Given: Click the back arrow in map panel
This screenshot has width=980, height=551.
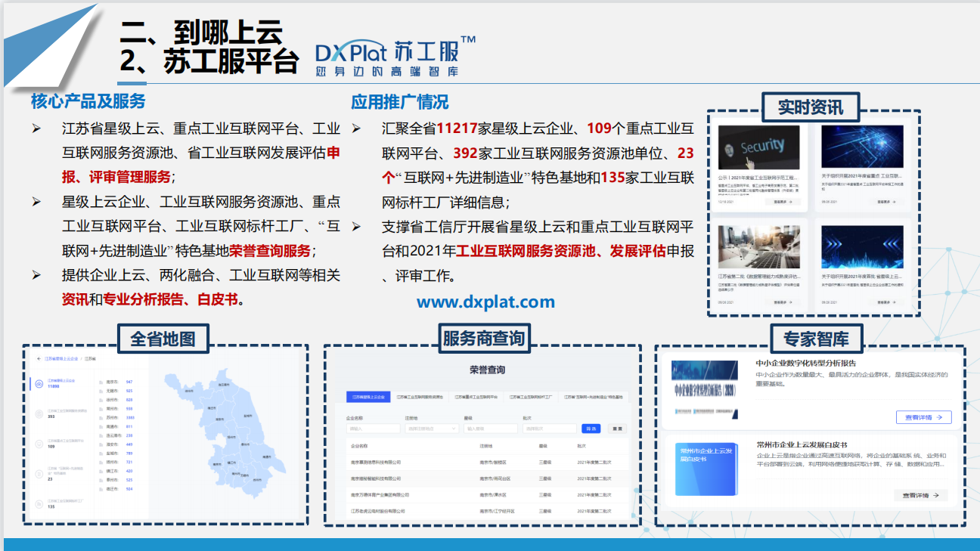Looking at the screenshot, I should coord(39,358).
